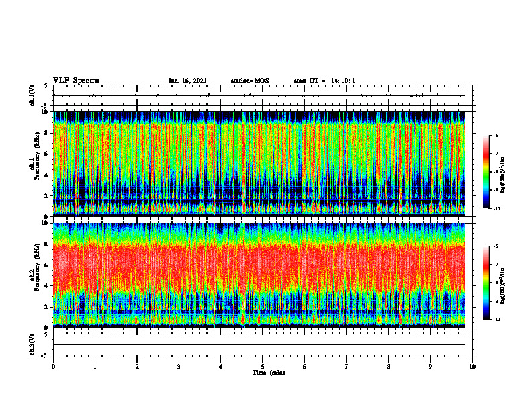This screenshot has width=532, height=411.
Task: Select the "start UT = 14:10: 1" text
Action: point(324,81)
